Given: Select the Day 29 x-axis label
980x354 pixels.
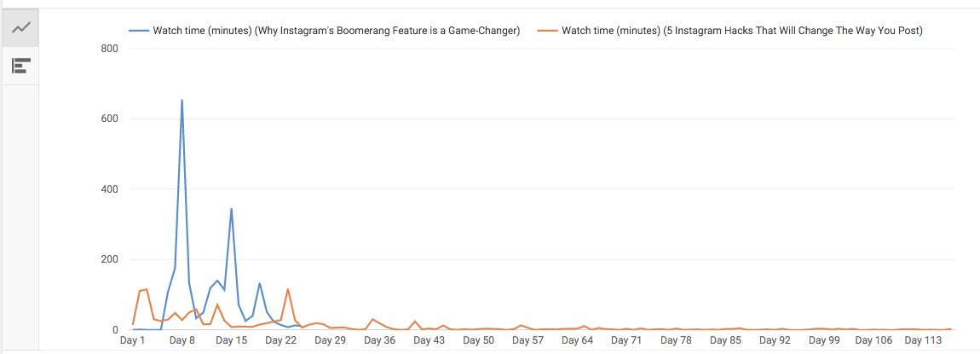Looking at the screenshot, I should [x=330, y=340].
